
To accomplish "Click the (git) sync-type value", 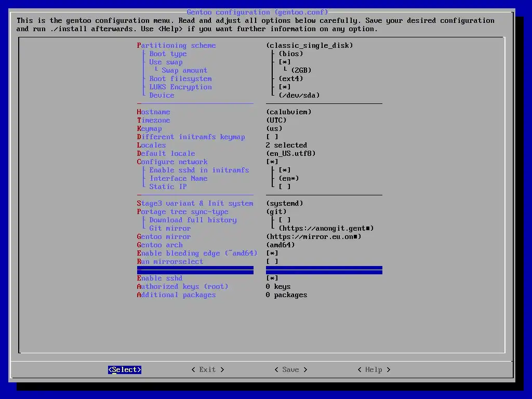I will [276, 212].
